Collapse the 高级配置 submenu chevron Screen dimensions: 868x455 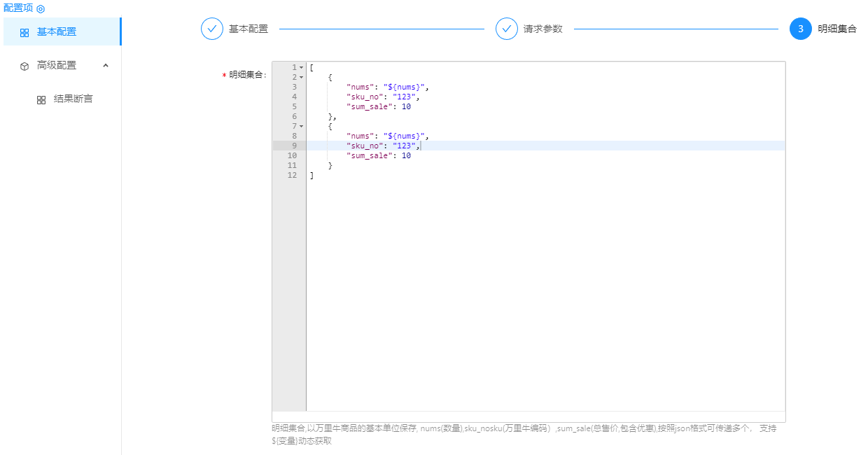106,65
